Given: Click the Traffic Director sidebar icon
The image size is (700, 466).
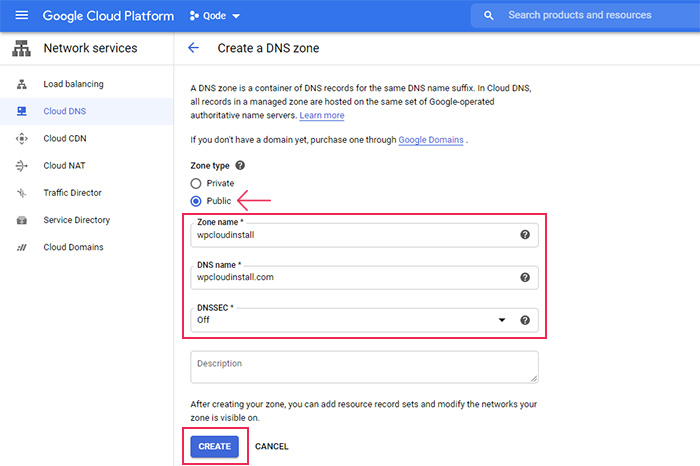Looking at the screenshot, I should click(21, 193).
